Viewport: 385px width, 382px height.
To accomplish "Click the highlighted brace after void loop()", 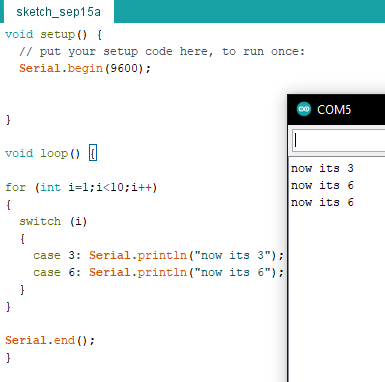I will point(93,153).
